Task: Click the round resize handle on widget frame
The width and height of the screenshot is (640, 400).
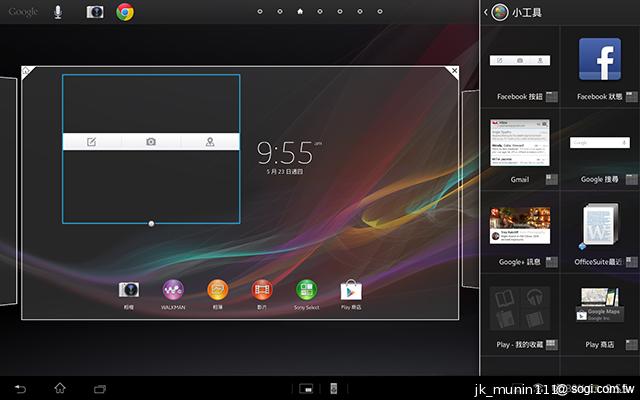Action: click(x=151, y=224)
